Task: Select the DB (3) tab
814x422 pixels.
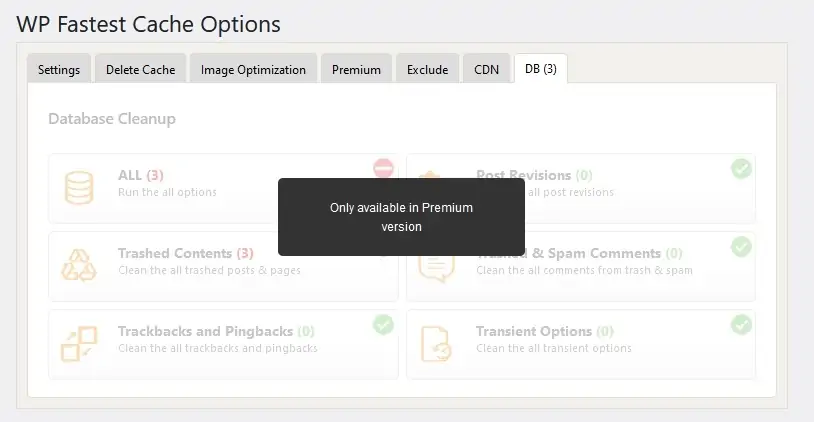Action: tap(540, 69)
